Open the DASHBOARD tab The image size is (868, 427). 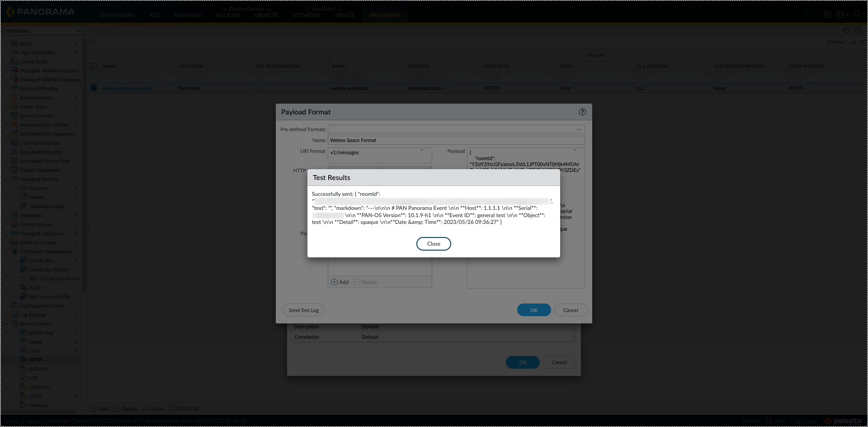pyautogui.click(x=117, y=15)
